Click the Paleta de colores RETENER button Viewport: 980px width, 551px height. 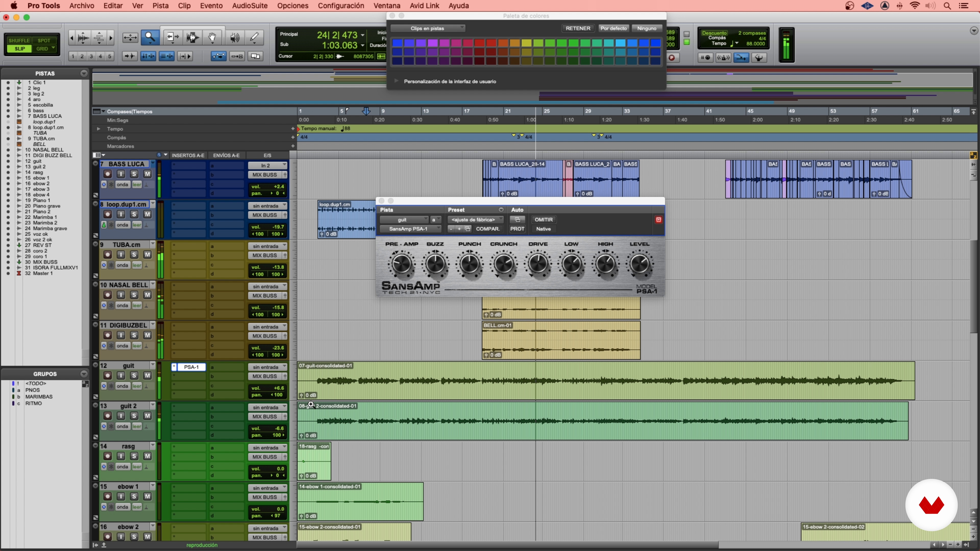click(578, 28)
